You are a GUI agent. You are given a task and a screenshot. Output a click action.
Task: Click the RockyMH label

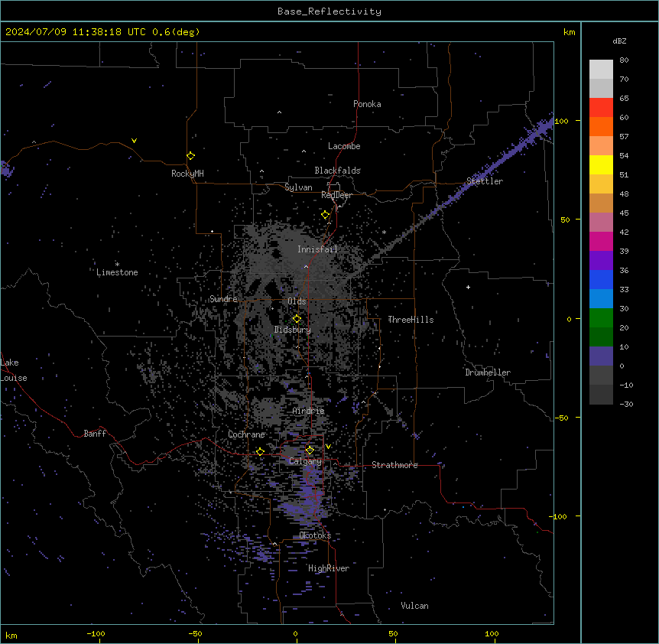coord(187,173)
